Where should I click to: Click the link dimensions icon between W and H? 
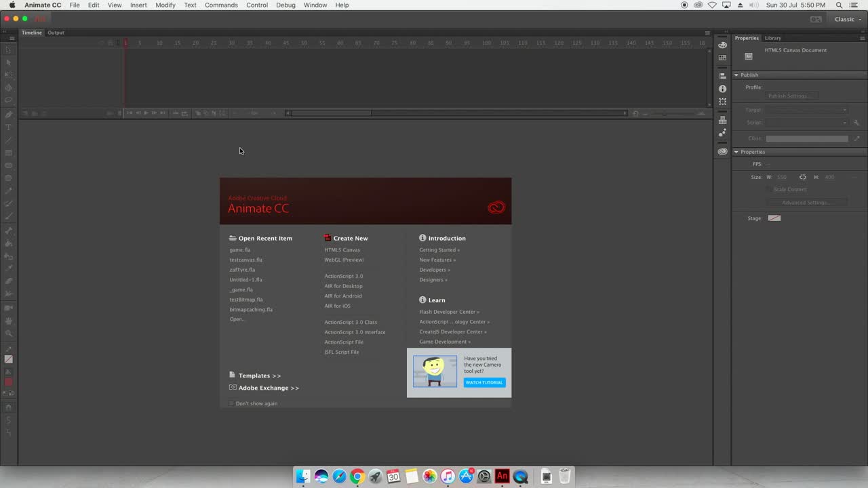click(803, 177)
